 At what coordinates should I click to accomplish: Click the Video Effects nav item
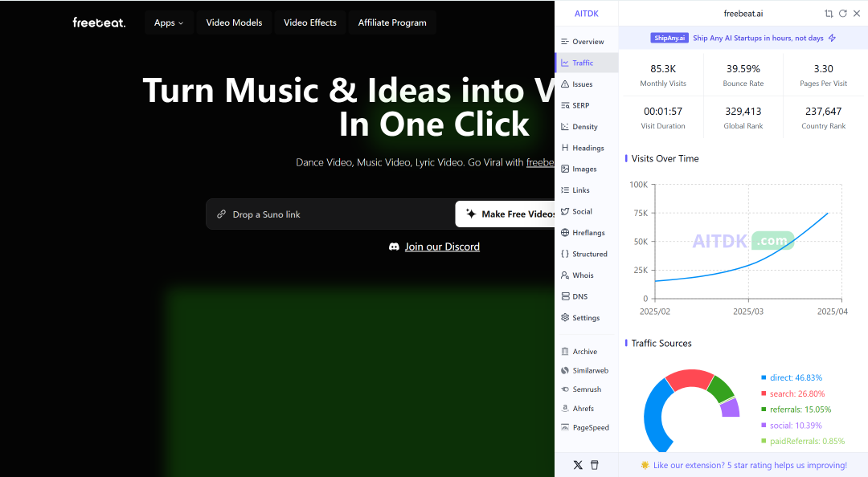310,22
